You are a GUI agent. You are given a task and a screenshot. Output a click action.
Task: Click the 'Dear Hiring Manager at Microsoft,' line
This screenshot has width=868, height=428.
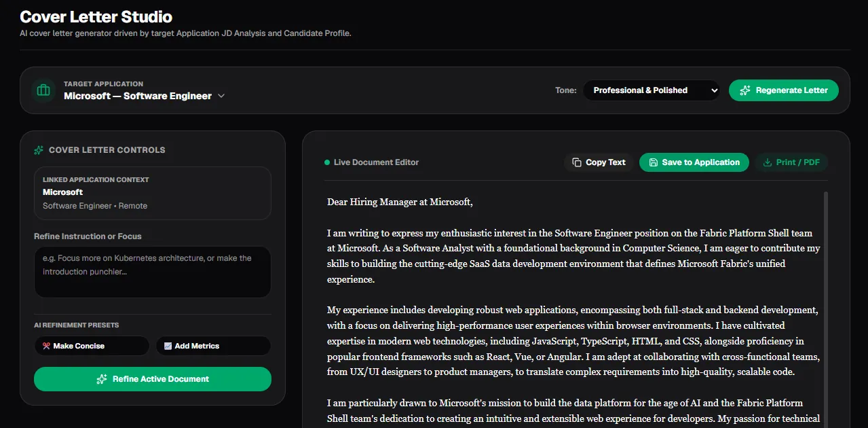(x=400, y=202)
